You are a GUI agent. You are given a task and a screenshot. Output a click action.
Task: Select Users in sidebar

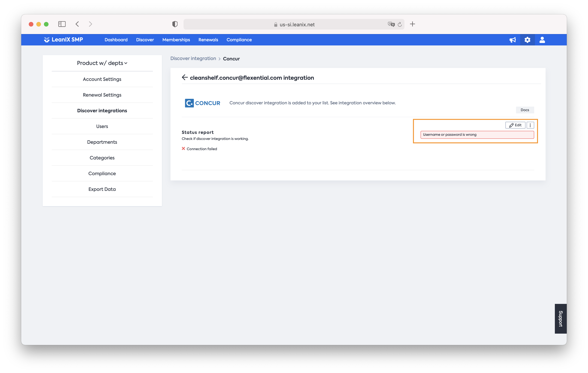(x=102, y=126)
